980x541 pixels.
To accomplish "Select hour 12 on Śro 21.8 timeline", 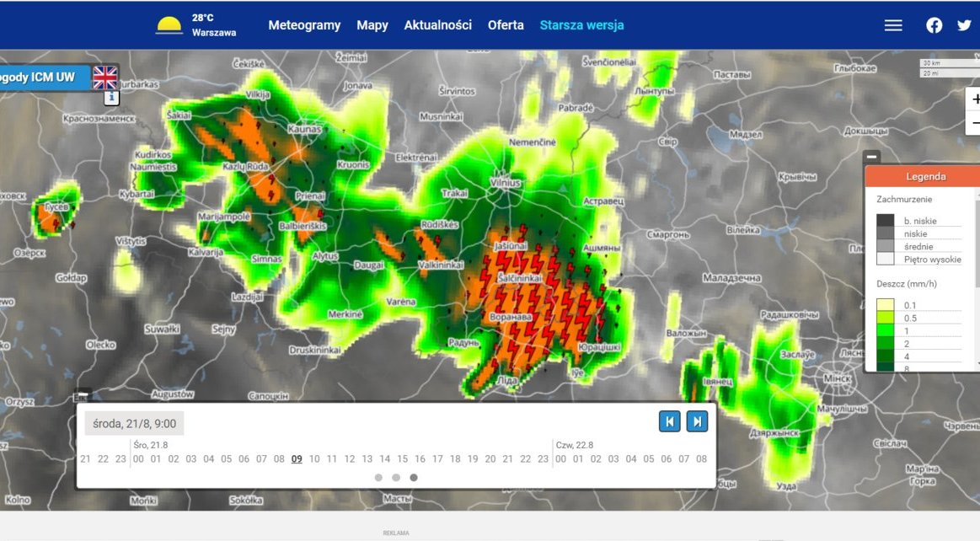I will 350,458.
